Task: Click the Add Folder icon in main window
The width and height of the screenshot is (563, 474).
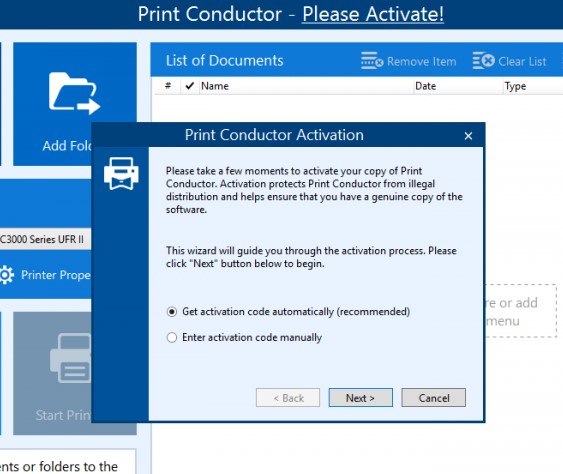Action: (74, 93)
